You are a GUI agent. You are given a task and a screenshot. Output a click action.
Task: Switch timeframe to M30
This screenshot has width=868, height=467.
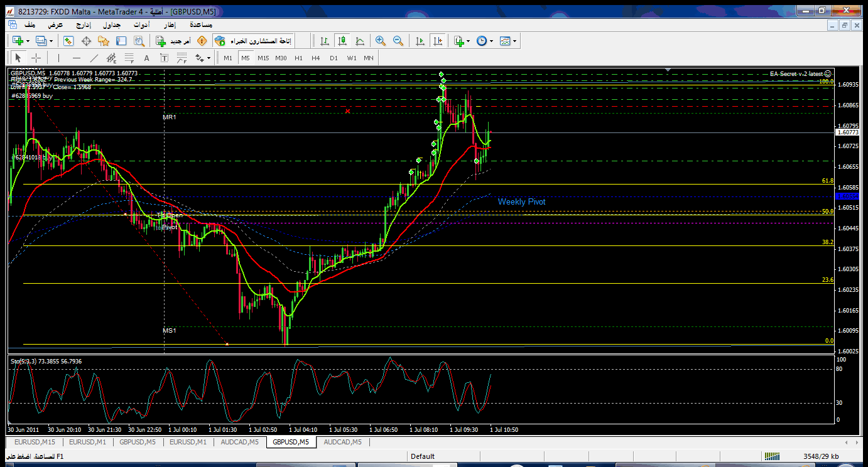coord(281,58)
